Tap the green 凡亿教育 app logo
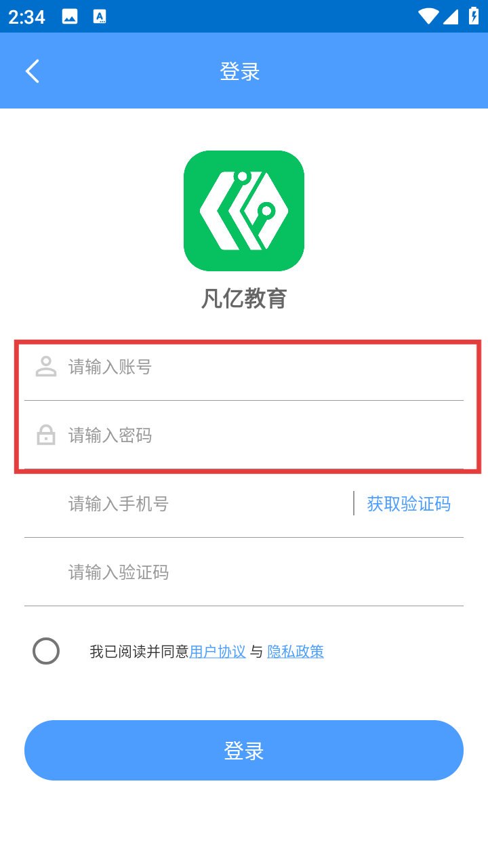The image size is (488, 868). 244,211
